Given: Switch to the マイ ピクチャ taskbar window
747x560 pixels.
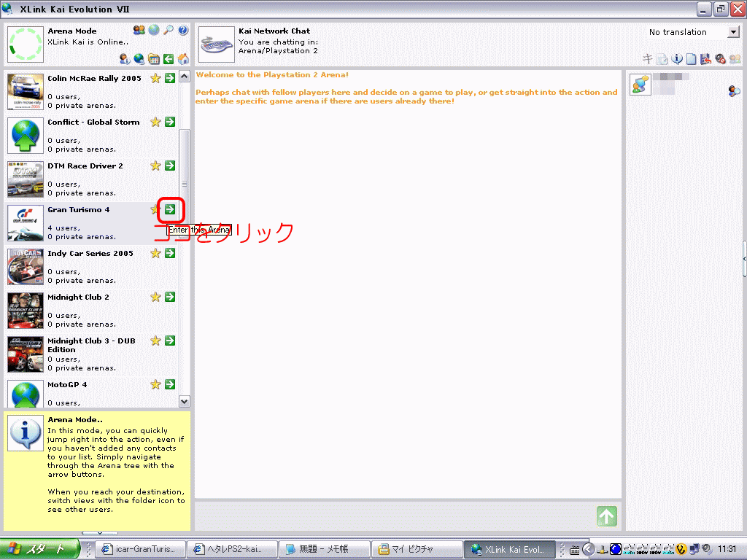Looking at the screenshot, I should click(x=415, y=549).
